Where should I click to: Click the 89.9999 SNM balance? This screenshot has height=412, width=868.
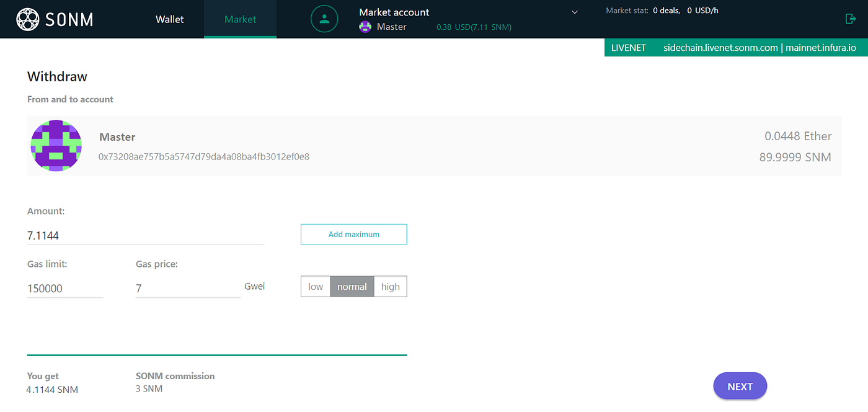(x=795, y=157)
